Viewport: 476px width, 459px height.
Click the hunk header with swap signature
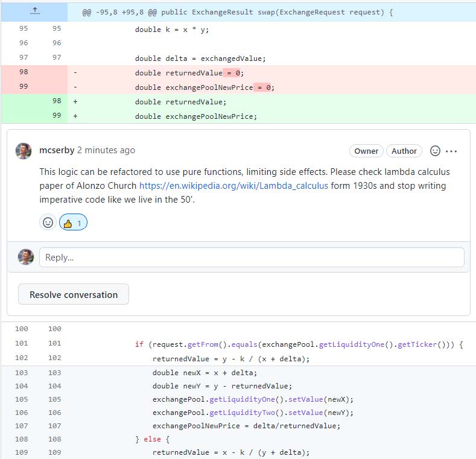[238, 12]
